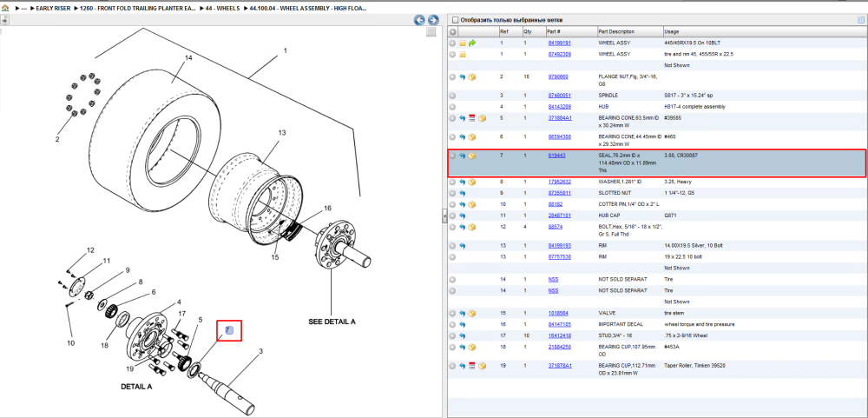868x418 pixels.
Task: Open part number link 84199191
Action: [559, 43]
